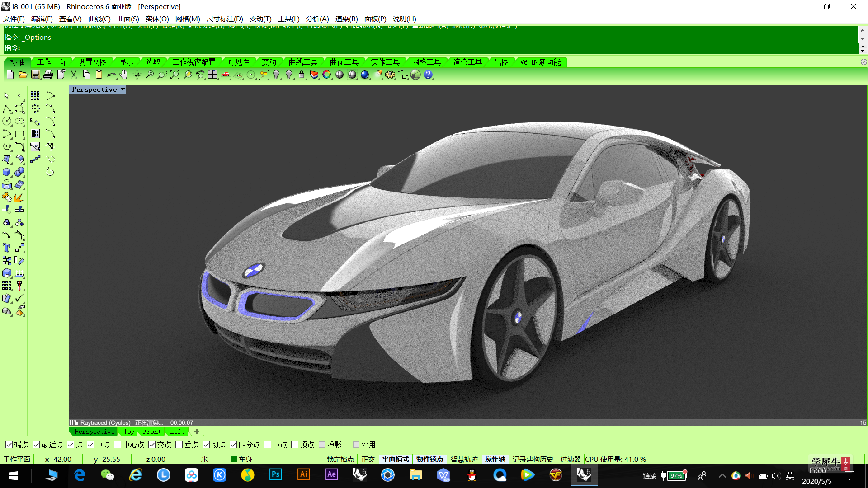This screenshot has height=488, width=868.
Task: Click the Boolean union spheres icon
Action: click(19, 172)
